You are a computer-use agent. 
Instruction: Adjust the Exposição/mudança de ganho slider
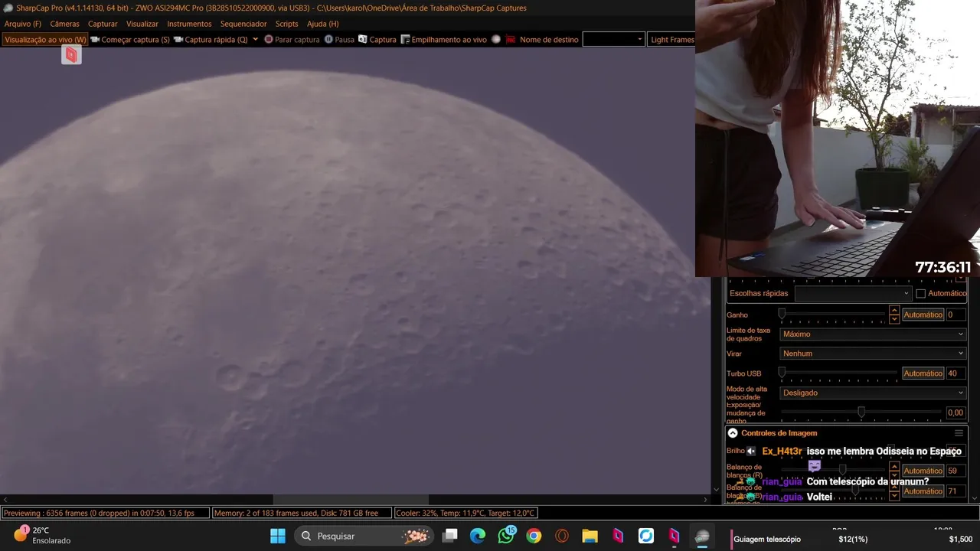[x=861, y=412]
